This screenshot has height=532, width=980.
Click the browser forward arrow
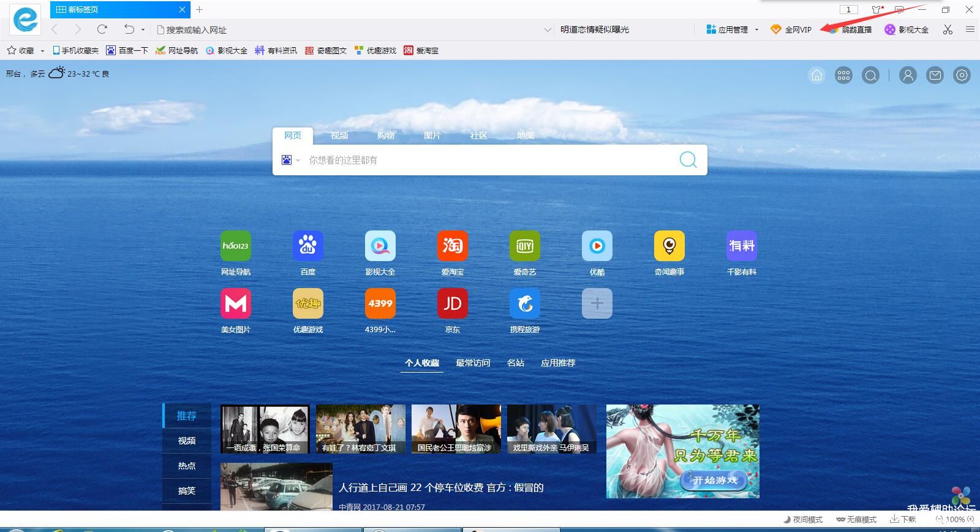77,29
